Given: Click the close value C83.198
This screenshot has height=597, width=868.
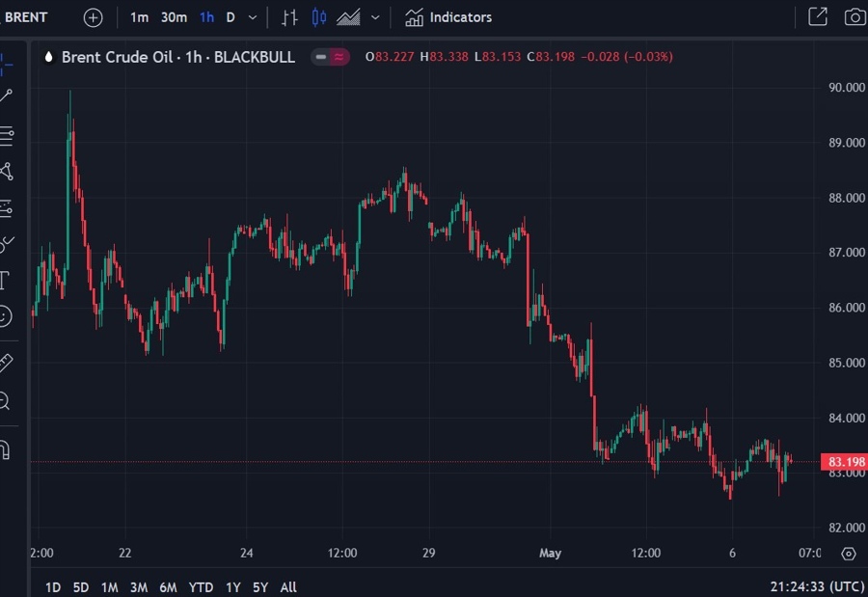Looking at the screenshot, I should (551, 57).
